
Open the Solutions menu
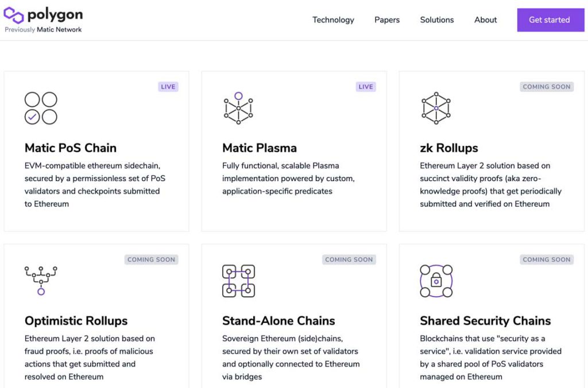pos(436,20)
